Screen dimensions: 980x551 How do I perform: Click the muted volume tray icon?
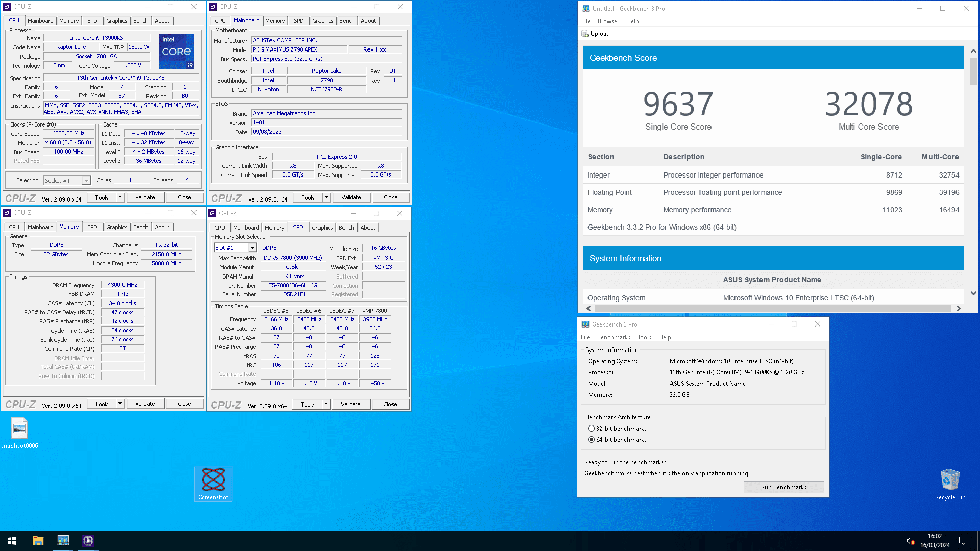[910, 541]
